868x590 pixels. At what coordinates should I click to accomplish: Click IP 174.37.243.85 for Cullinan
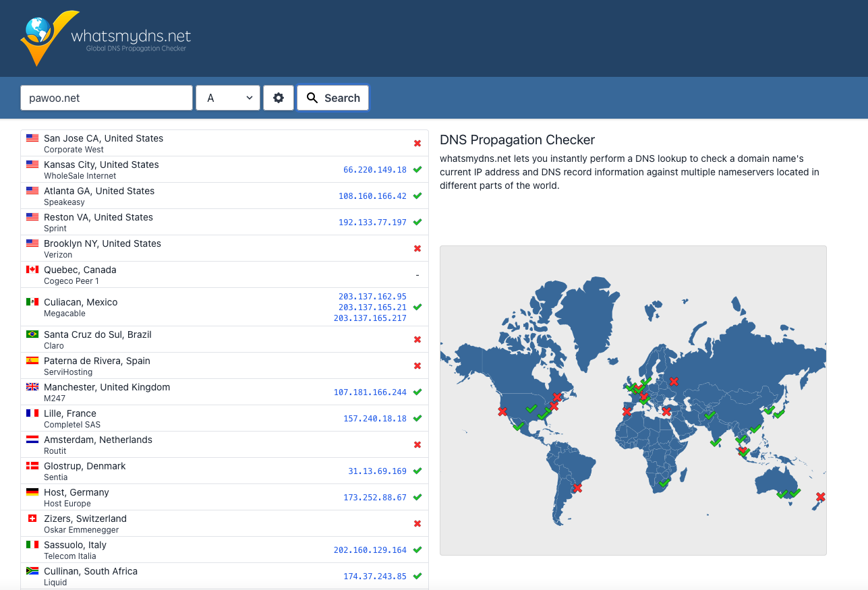(374, 577)
